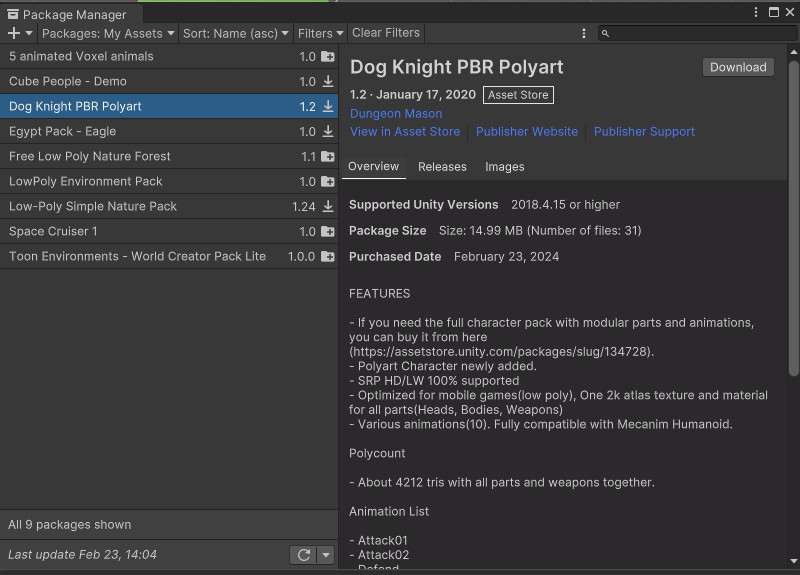Screen dimensions: 800x575
Task: Switch to the Releases tab
Action: pyautogui.click(x=442, y=167)
